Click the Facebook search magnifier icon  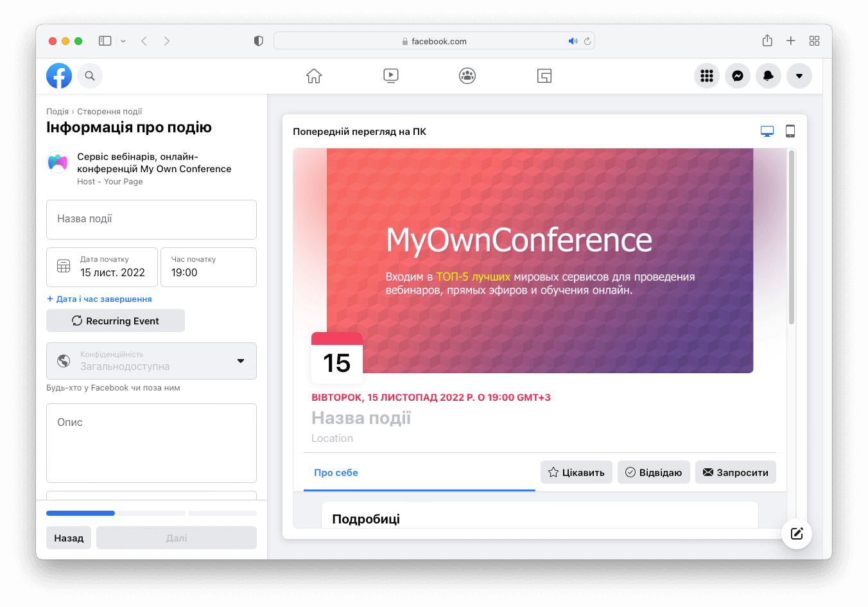pyautogui.click(x=90, y=76)
